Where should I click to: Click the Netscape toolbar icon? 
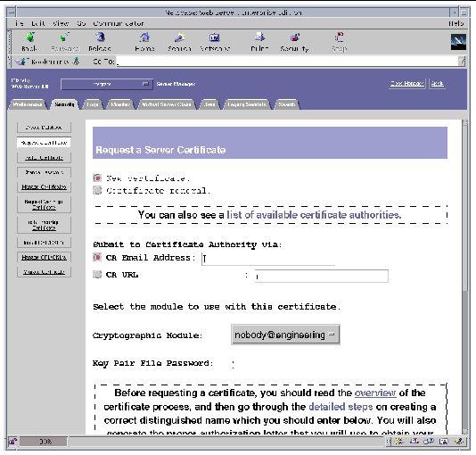(x=215, y=41)
